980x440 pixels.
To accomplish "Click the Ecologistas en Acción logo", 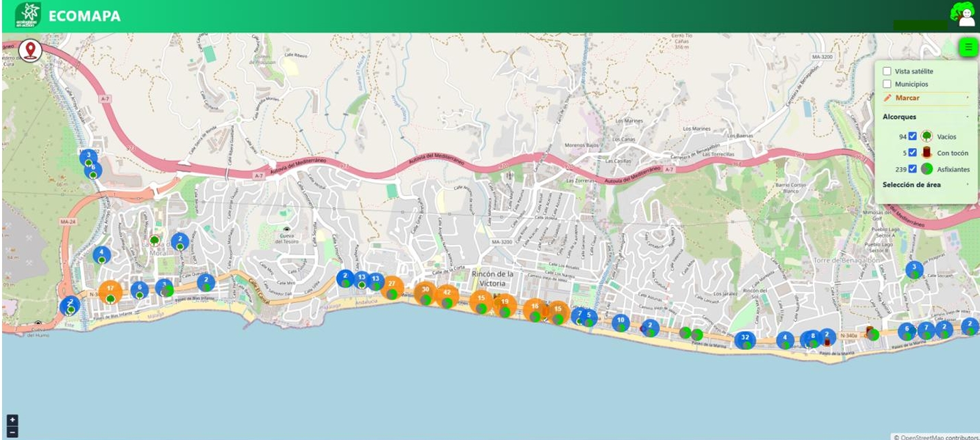I will (x=28, y=15).
